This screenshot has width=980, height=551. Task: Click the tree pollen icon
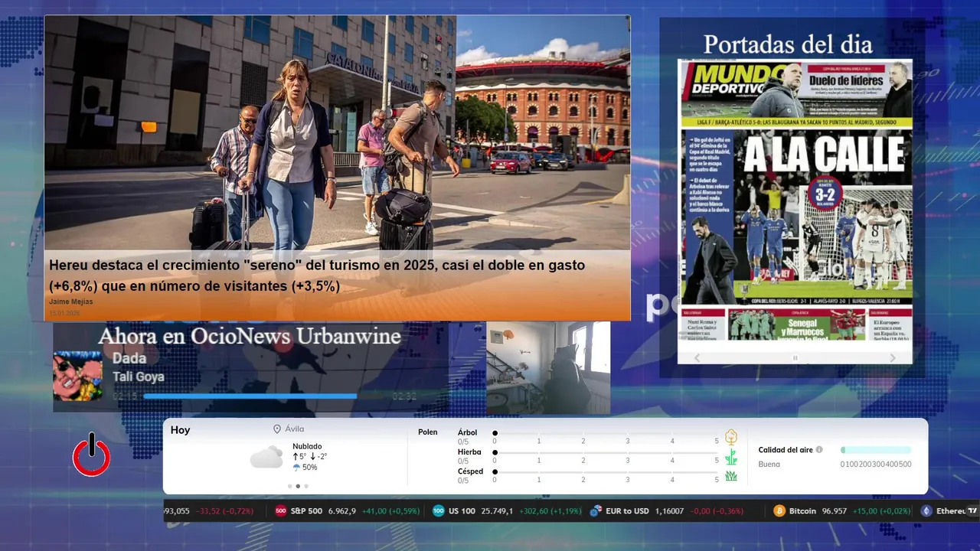(x=731, y=437)
